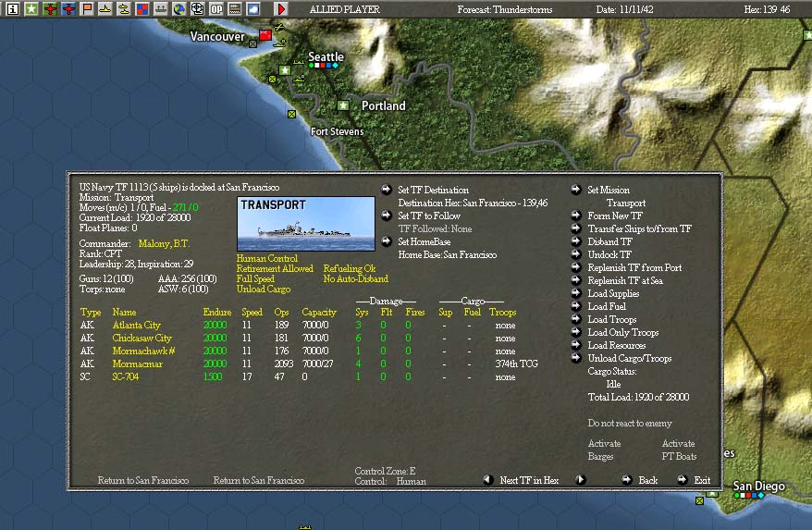Open the OP operations report icon
The width and height of the screenshot is (812, 530).
pos(215,9)
